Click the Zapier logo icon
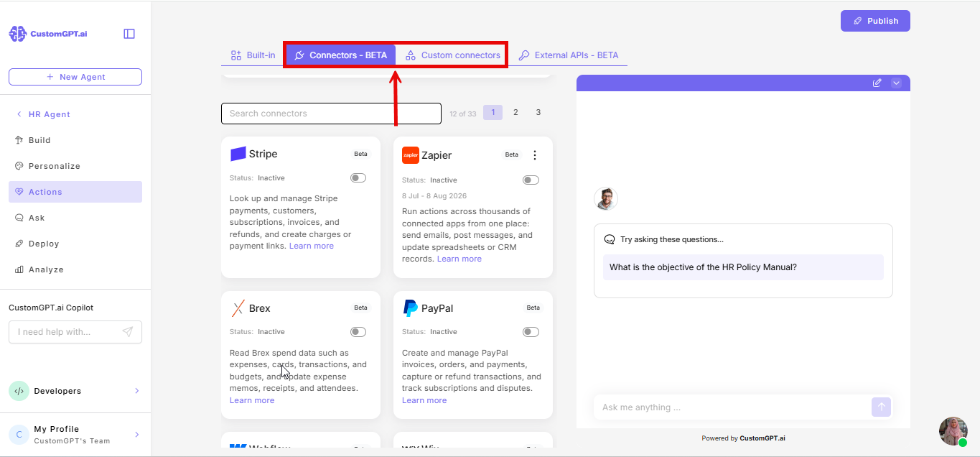 pos(411,155)
